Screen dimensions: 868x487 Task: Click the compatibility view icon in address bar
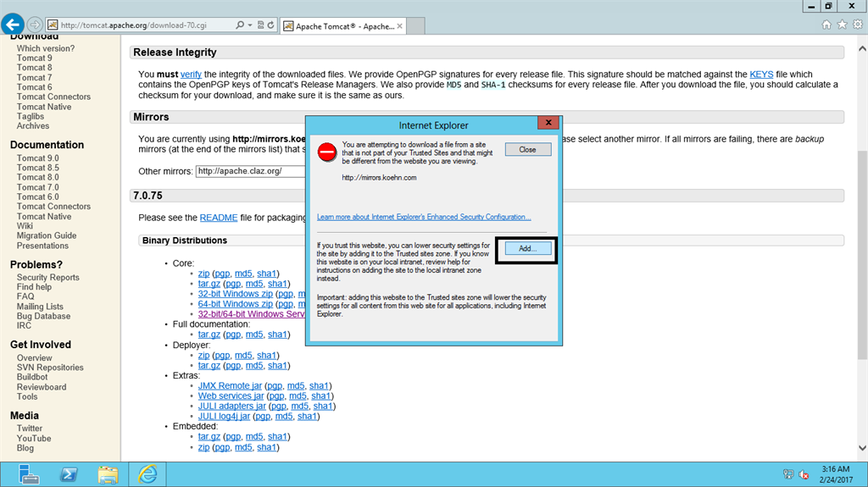coord(261,25)
